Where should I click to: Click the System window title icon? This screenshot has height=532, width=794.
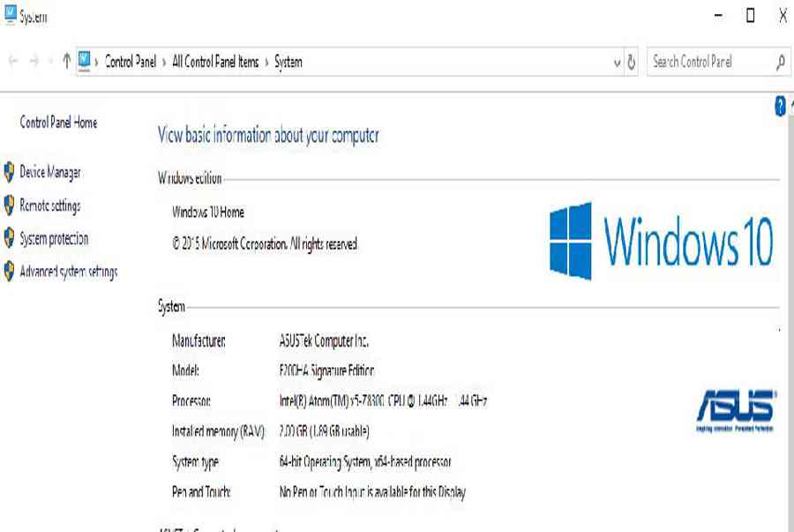10,16
